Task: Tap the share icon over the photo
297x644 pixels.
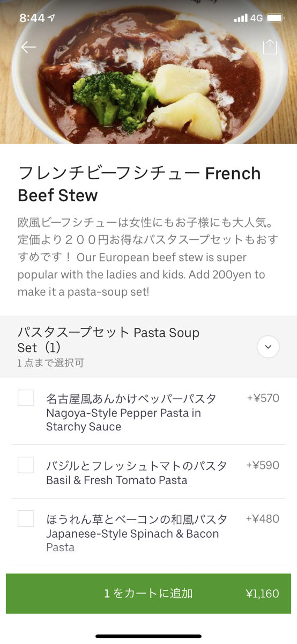Action: tap(270, 46)
